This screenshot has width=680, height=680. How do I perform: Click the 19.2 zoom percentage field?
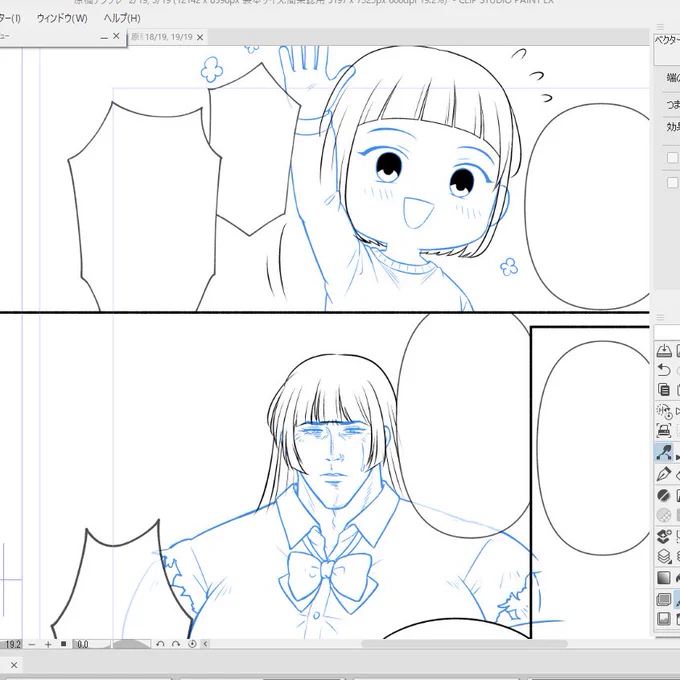coord(11,644)
